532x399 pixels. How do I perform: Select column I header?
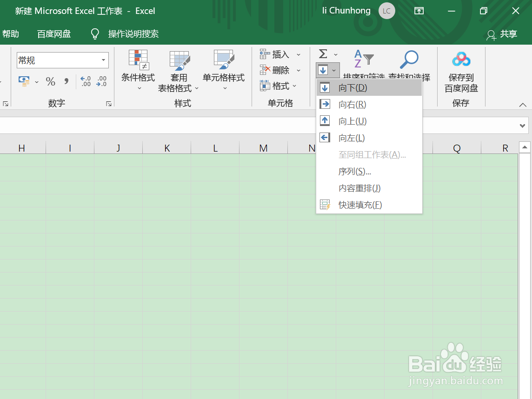[70, 148]
